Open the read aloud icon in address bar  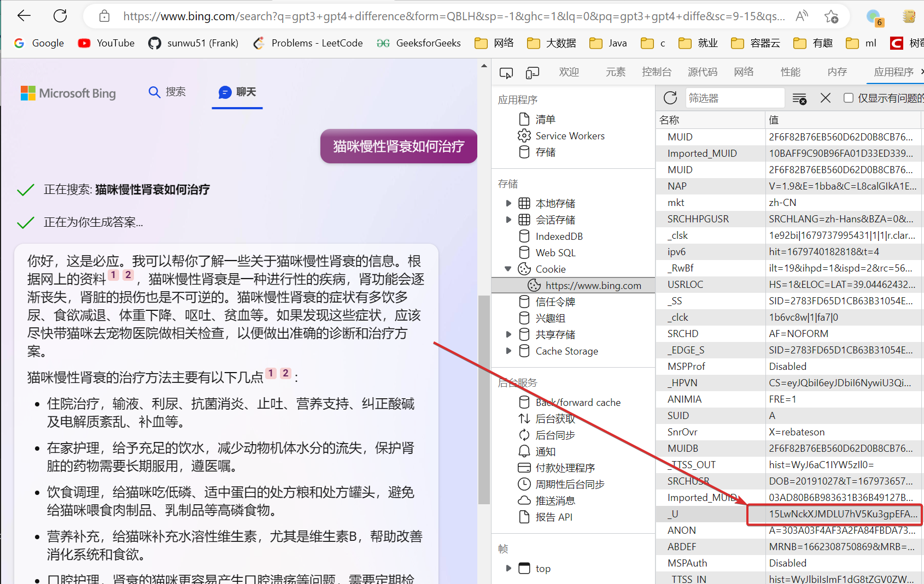click(802, 16)
